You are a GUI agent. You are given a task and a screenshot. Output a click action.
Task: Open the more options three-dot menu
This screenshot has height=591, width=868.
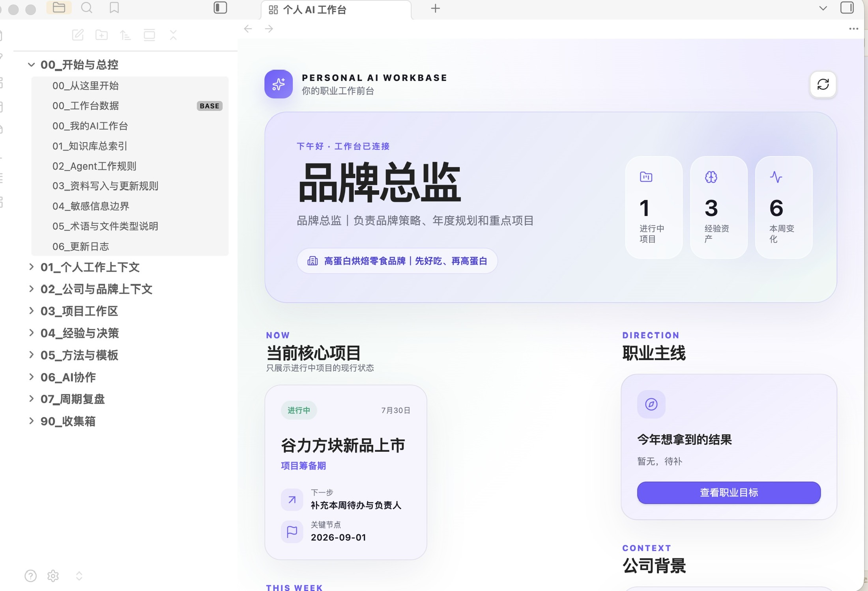click(x=853, y=28)
